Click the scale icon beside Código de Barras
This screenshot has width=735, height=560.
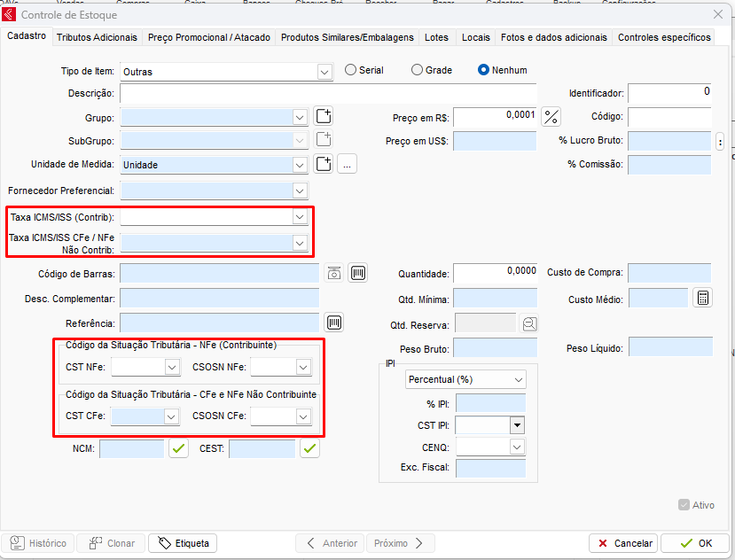pyautogui.click(x=333, y=273)
